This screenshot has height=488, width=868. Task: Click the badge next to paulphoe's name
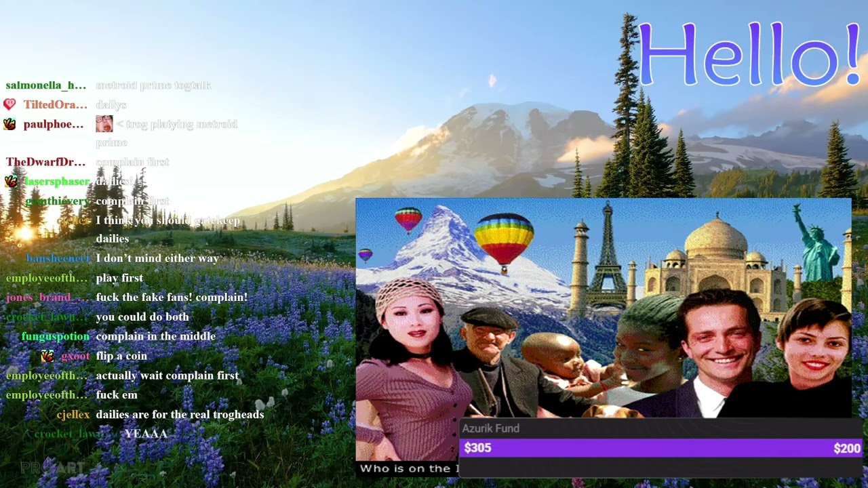click(9, 124)
